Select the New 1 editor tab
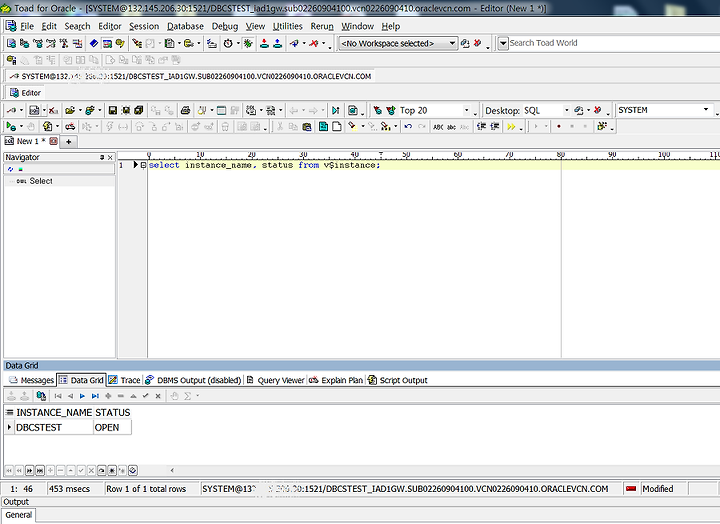Image resolution: width=720 pixels, height=524 pixels. [31, 141]
